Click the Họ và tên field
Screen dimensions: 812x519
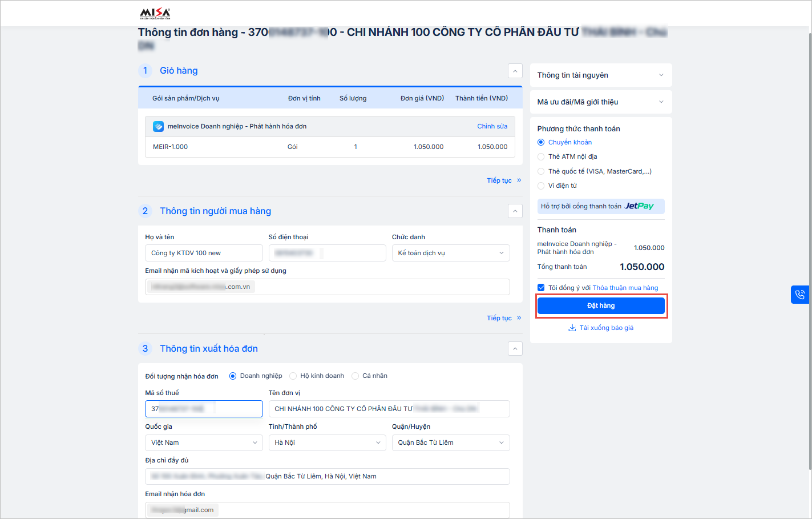click(204, 253)
